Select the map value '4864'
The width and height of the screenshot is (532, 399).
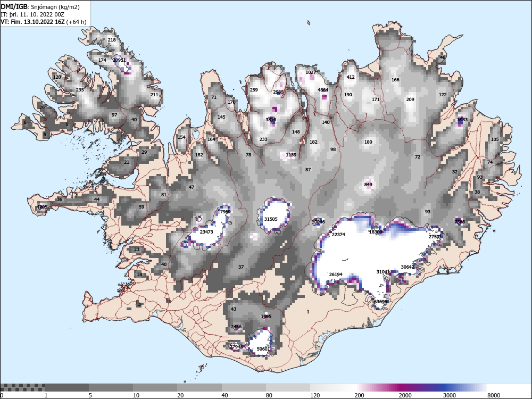323,90
